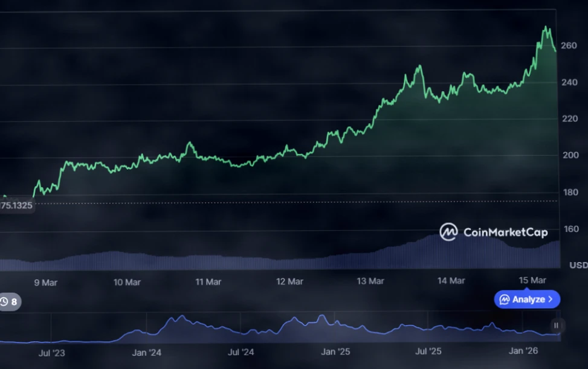Click Jul '23 on the overview timeline
The height and width of the screenshot is (369, 588).
[52, 353]
